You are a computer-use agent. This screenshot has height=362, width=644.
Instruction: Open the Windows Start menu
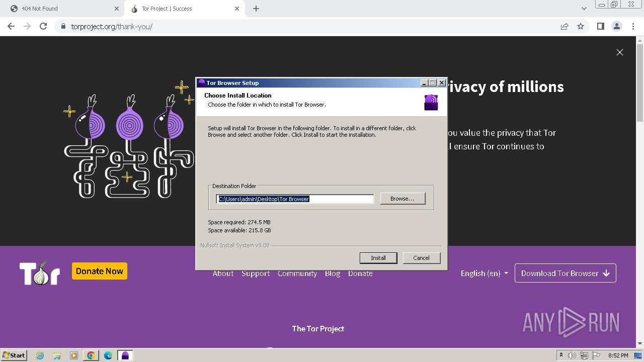point(14,355)
